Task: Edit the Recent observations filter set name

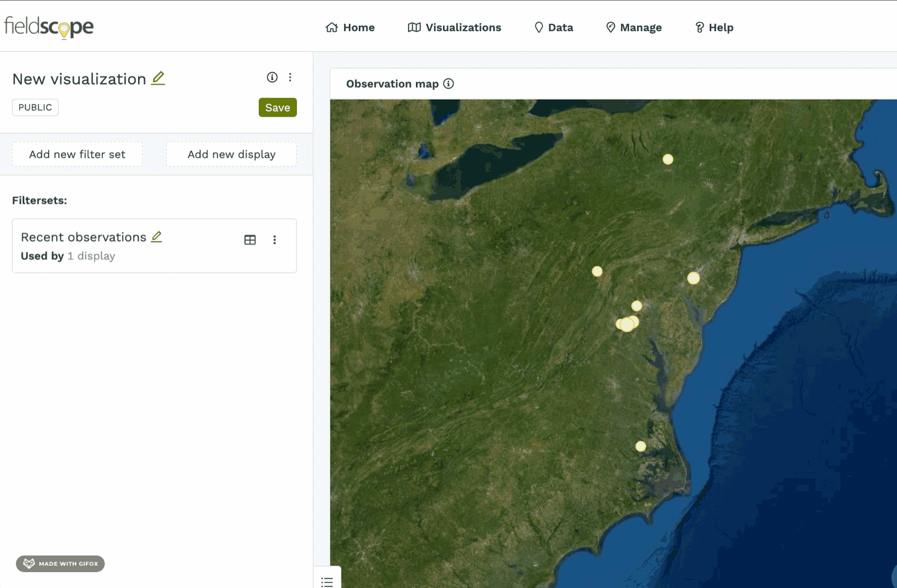Action: click(157, 237)
